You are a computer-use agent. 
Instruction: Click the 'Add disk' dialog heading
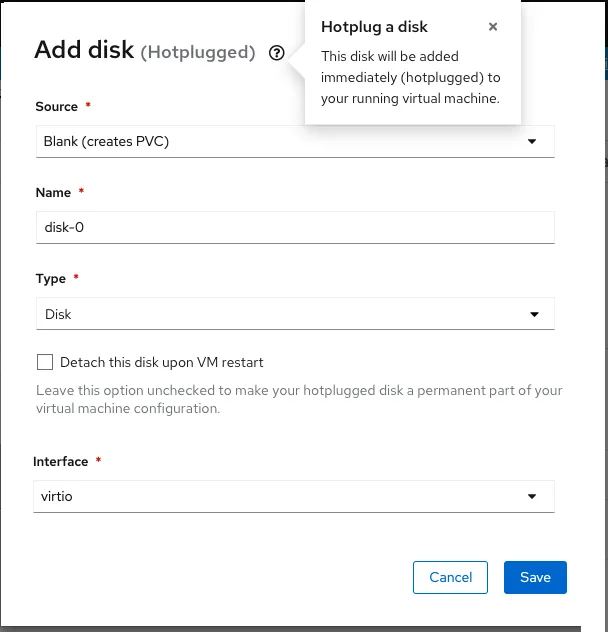pos(84,51)
